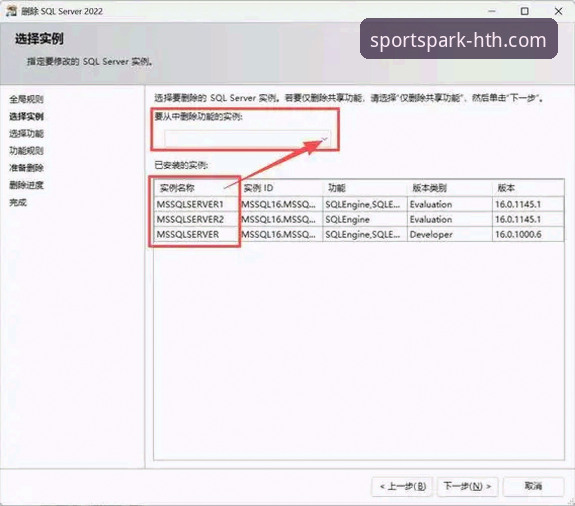Click the SQL Server setup title bar icon
This screenshot has width=575, height=506.
(x=11, y=11)
